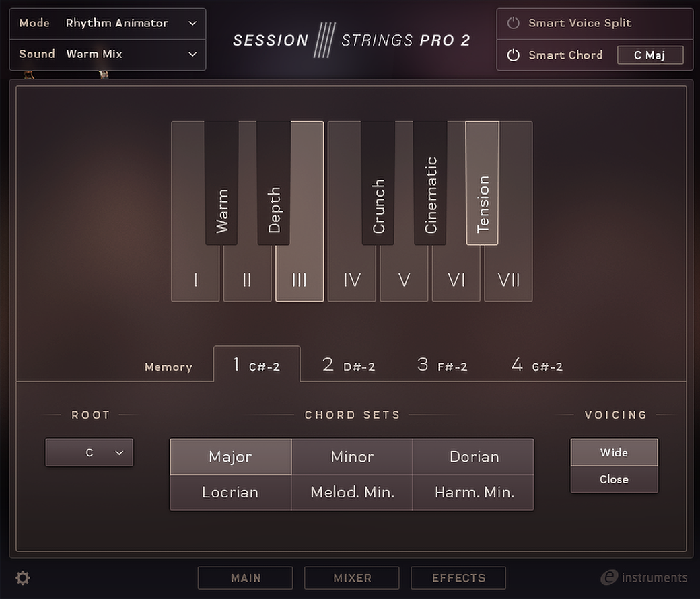The height and width of the screenshot is (599, 700).
Task: Choose Close voicing
Action: pos(615,479)
